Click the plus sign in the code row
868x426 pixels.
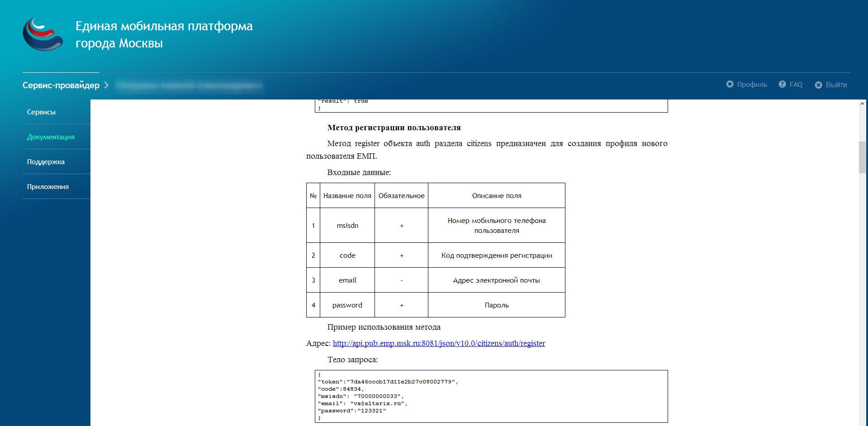pyautogui.click(x=401, y=256)
